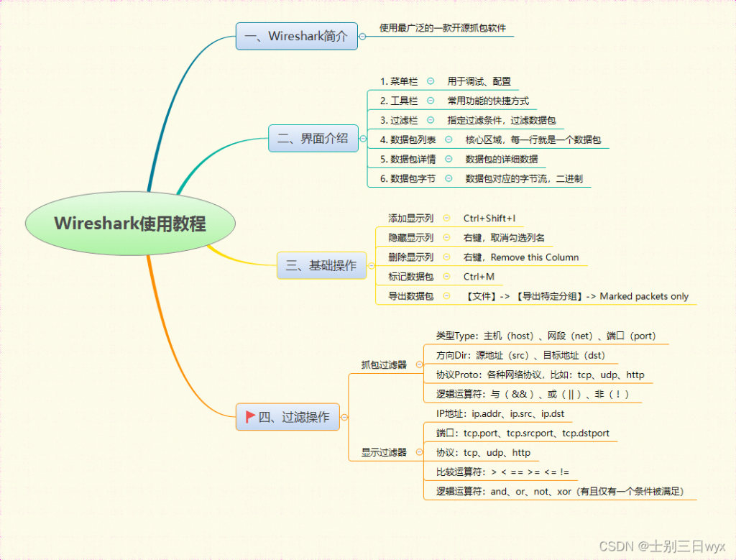This screenshot has width=736, height=560.
Task: Click the 逻辑运算符 and、or、not、xor line
Action: coord(560,491)
